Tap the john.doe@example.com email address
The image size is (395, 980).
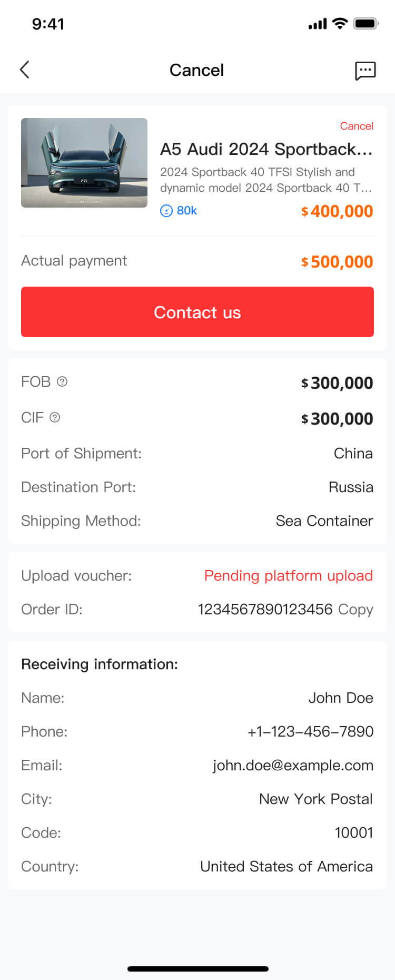pos(293,765)
